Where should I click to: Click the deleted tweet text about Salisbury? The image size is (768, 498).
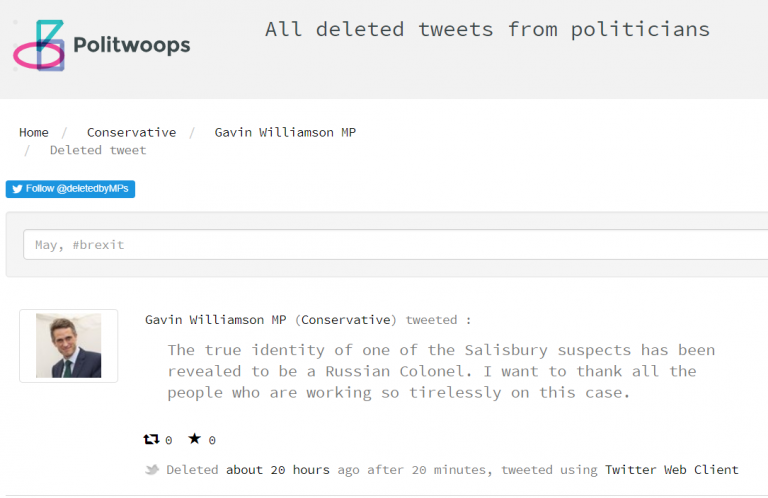[x=440, y=371]
